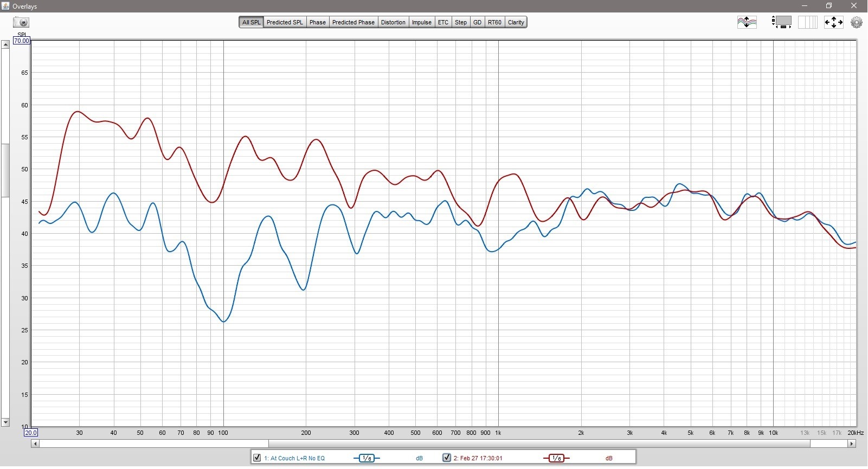This screenshot has width=868, height=469.
Task: Click the SPL axis title
Action: pos(22,35)
